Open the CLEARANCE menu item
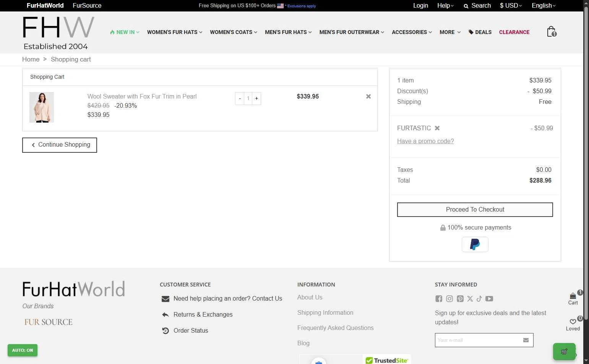This screenshot has width=589, height=364. pos(514,32)
